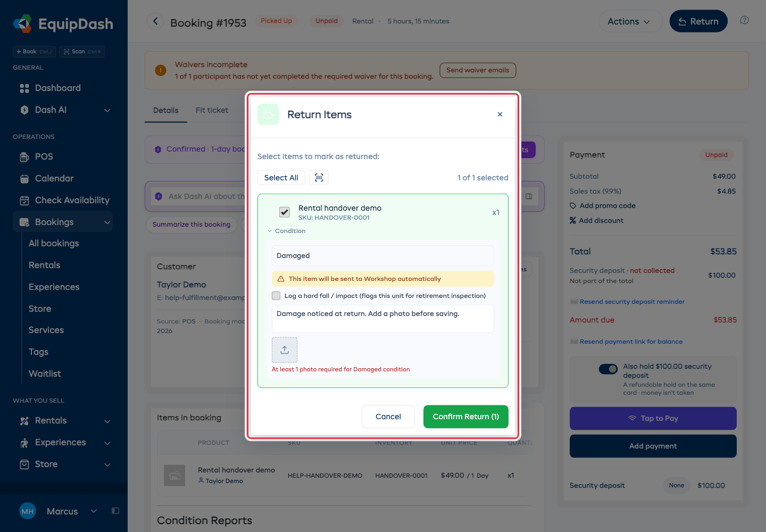766x532 pixels.
Task: Click the Waivers incomplete warning icon
Action: [161, 70]
